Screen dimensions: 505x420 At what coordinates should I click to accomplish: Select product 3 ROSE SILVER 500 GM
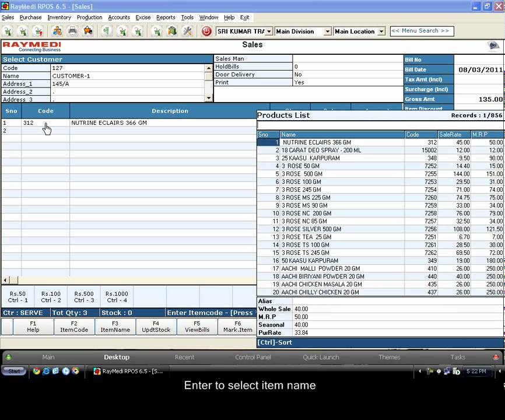(x=380, y=229)
